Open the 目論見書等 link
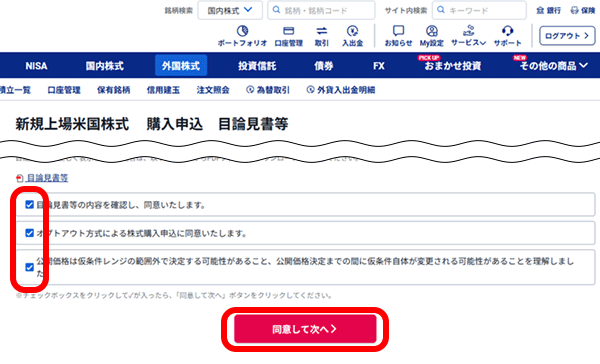Image resolution: width=600 pixels, height=364 pixels. [x=47, y=178]
